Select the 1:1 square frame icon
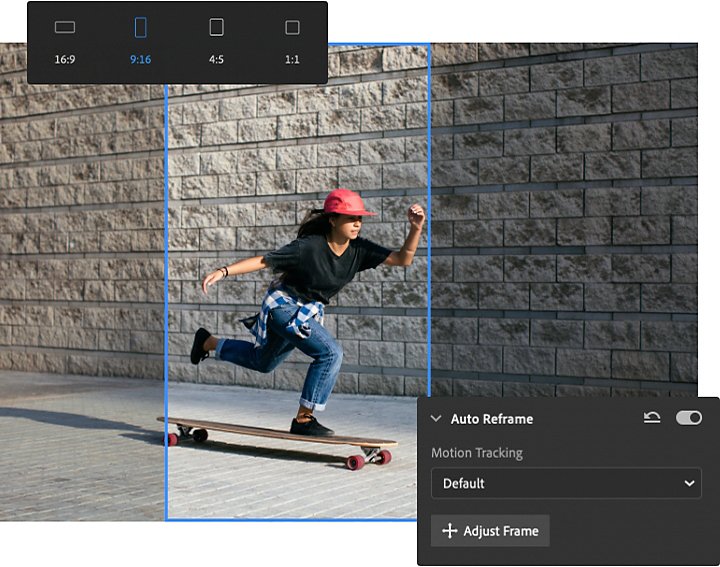This screenshot has width=720, height=567. pyautogui.click(x=292, y=28)
